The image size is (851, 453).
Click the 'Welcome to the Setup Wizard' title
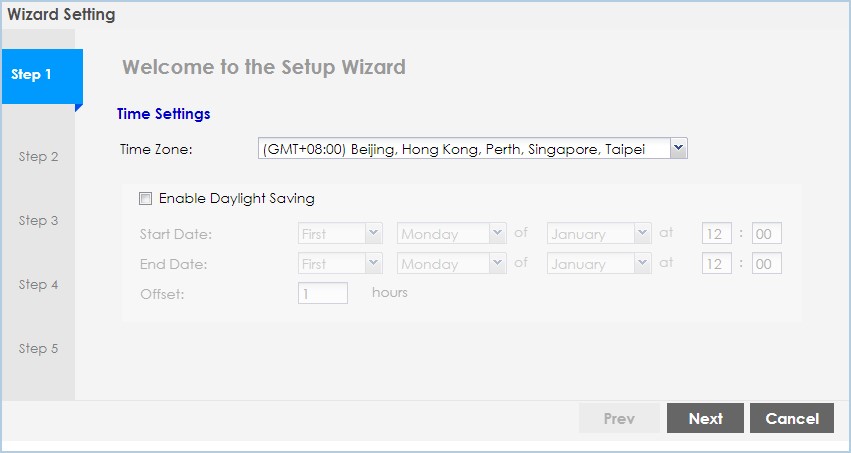point(264,67)
